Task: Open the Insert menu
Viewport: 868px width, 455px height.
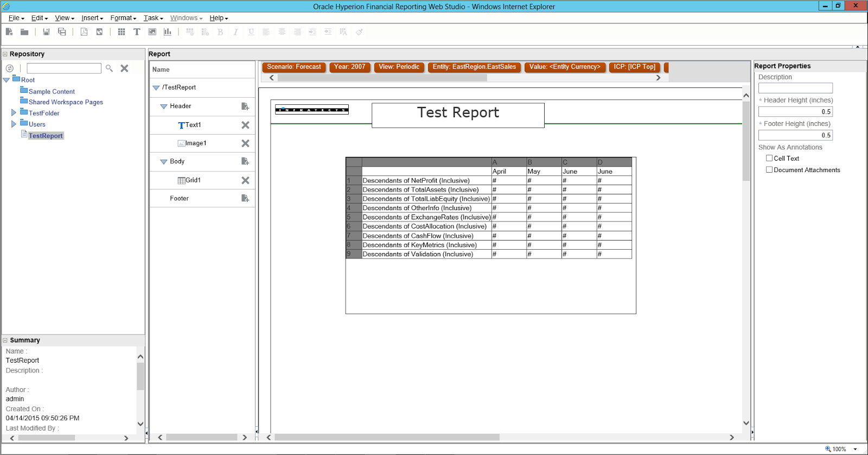Action: pos(92,18)
